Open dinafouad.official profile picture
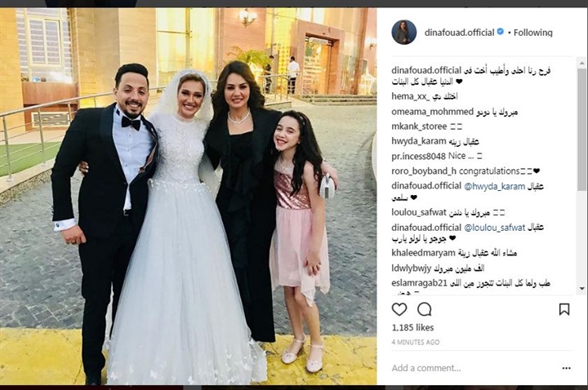 coord(404,32)
